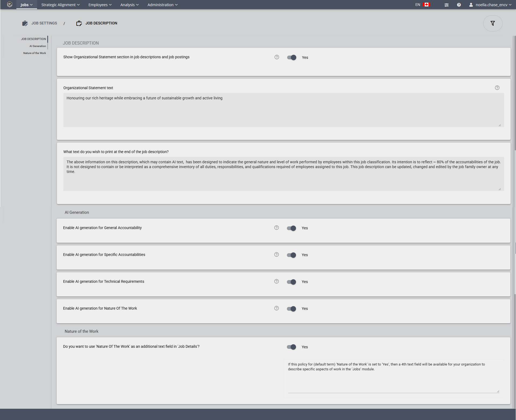Open the Jobs menu
The image size is (516, 420).
(26, 5)
